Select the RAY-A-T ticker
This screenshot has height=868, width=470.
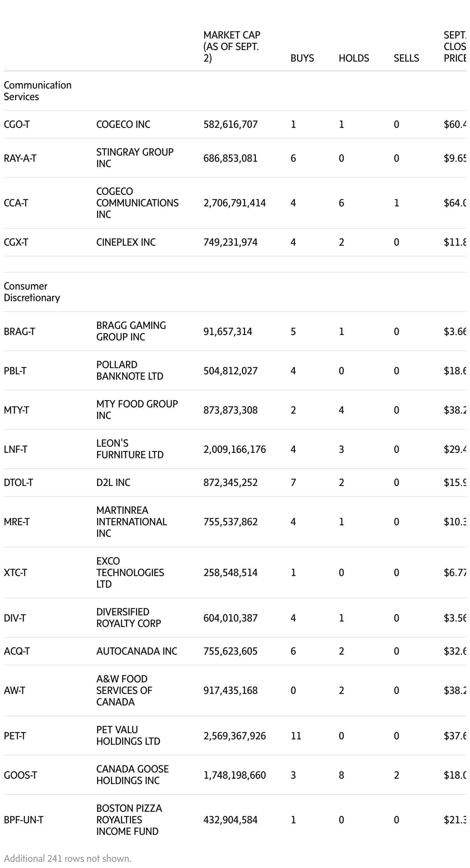pos(20,158)
